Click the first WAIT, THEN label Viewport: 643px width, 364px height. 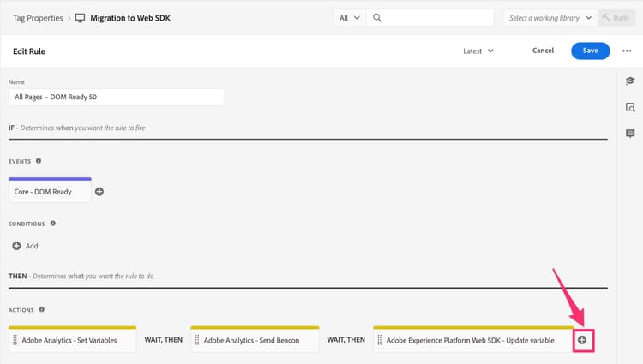164,340
